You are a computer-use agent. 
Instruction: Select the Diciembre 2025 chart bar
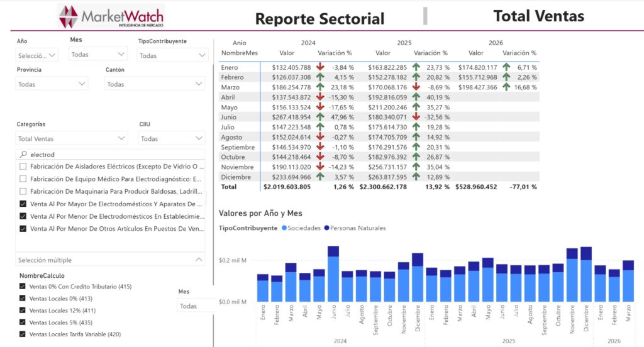(586, 274)
